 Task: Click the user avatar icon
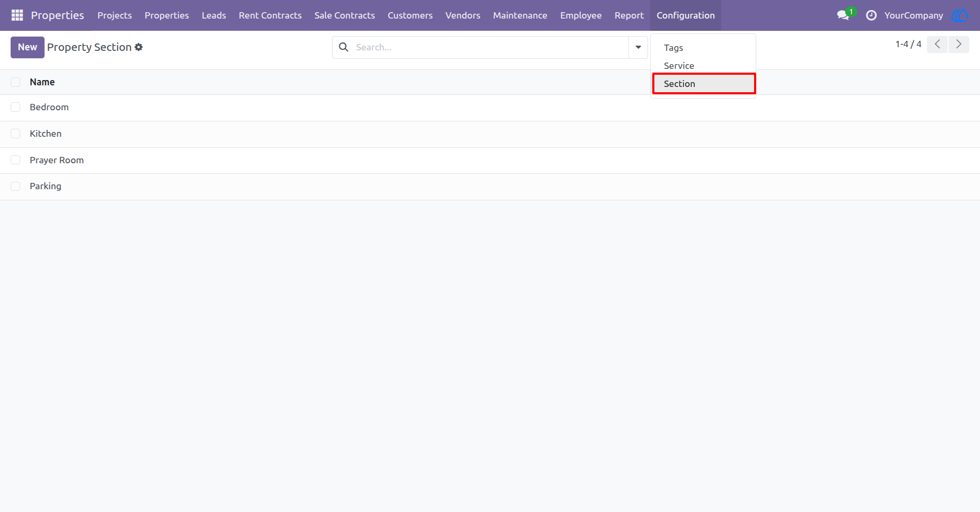[x=960, y=15]
